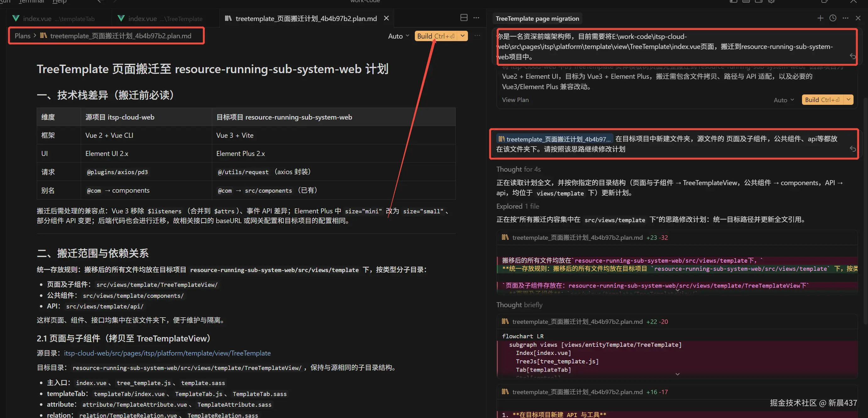Open editor more actions ellipsis menu
The height and width of the screenshot is (418, 868).
coord(476,18)
